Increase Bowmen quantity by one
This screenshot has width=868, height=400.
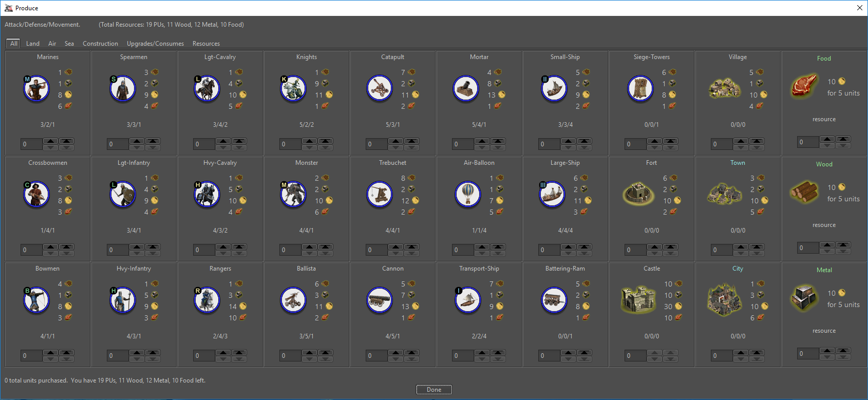pos(50,353)
